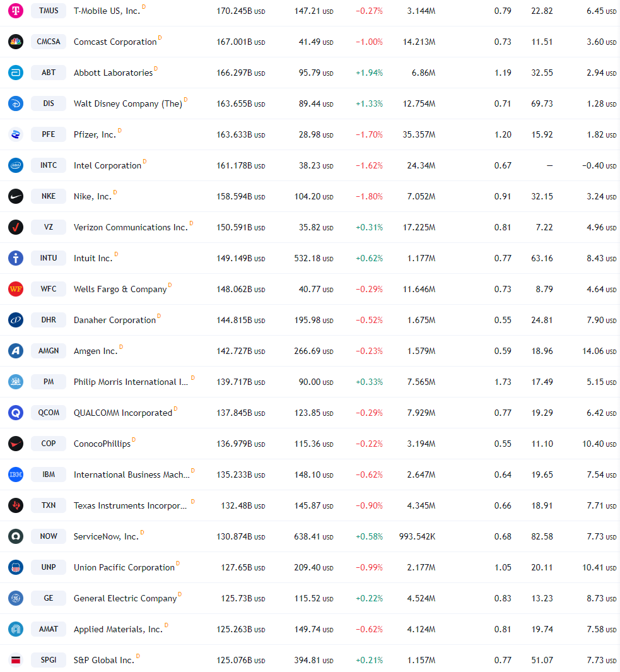The height and width of the screenshot is (672, 620).
Task: Click the Texas Instruments logo icon
Action: pos(16,505)
